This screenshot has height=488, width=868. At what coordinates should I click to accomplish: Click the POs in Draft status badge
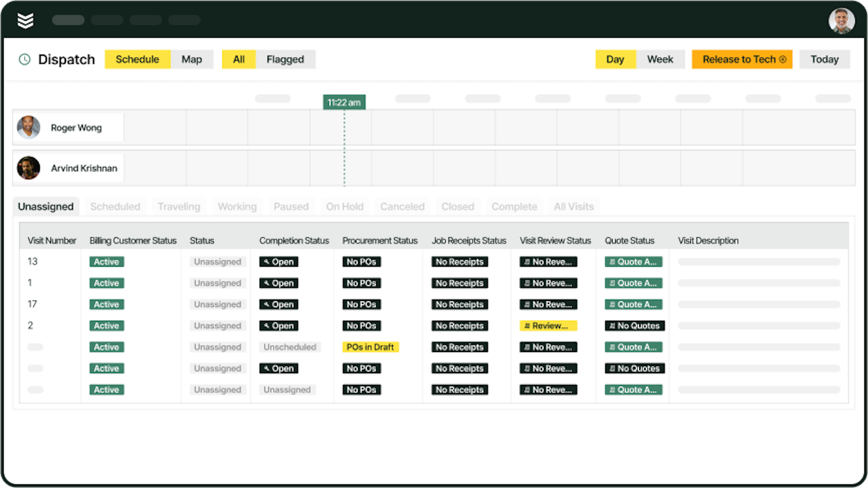(x=370, y=347)
